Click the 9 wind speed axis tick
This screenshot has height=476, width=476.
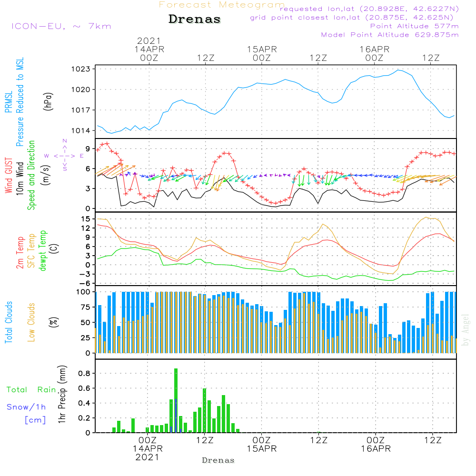[88, 149]
